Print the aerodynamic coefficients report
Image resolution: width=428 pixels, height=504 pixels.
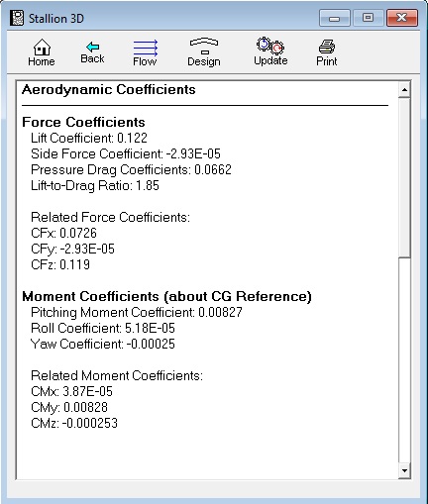(x=327, y=52)
